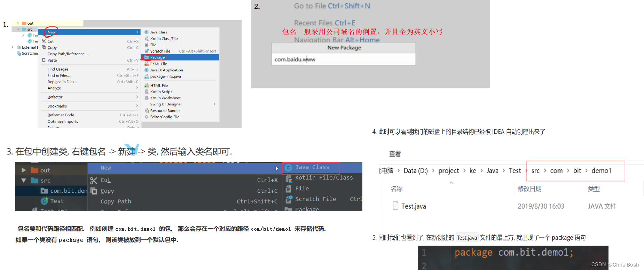644x270 pixels.
Task: Click External Libraries icon in the tree
Action: 19,47
